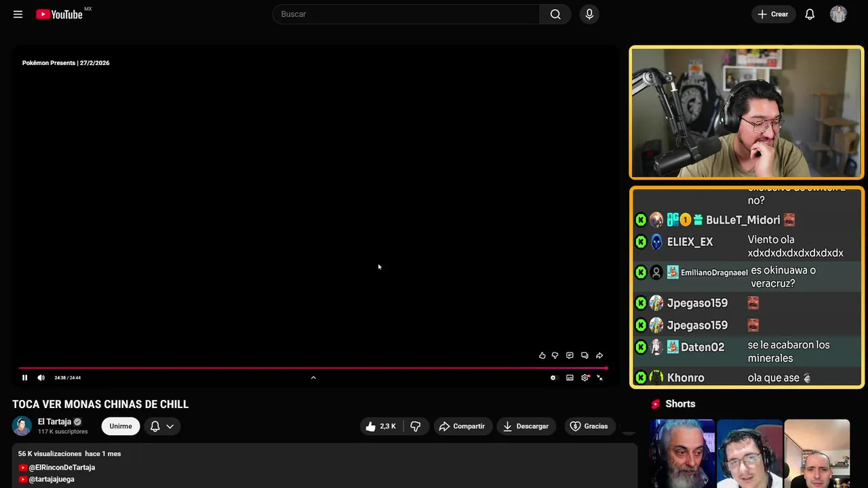Click the Pokémon Presents 27/2/2026 overlay title
The width and height of the screenshot is (868, 488).
click(x=66, y=63)
